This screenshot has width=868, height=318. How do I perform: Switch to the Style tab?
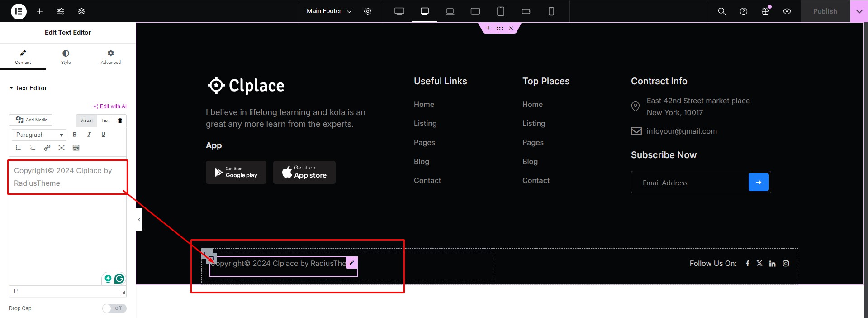tap(66, 57)
